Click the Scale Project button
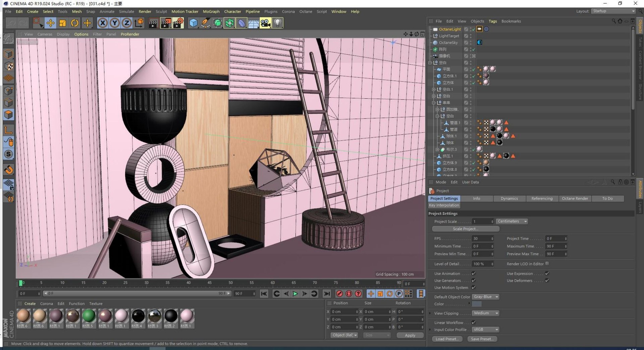Viewport: 644px width, 350px height. 466,229
